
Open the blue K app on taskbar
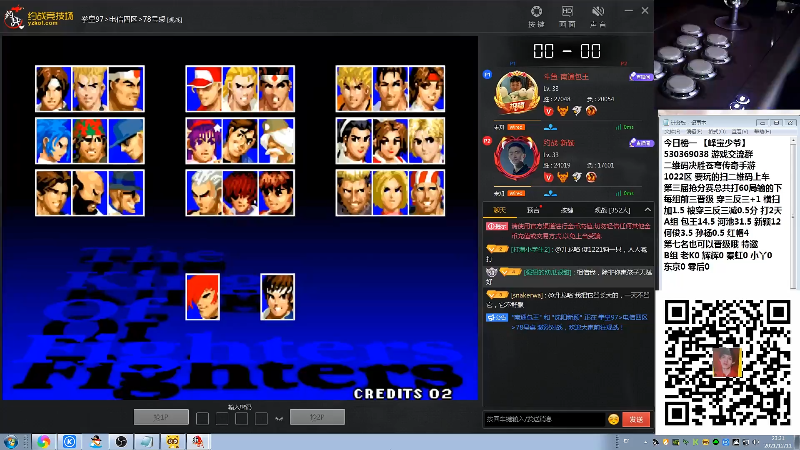tap(69, 442)
